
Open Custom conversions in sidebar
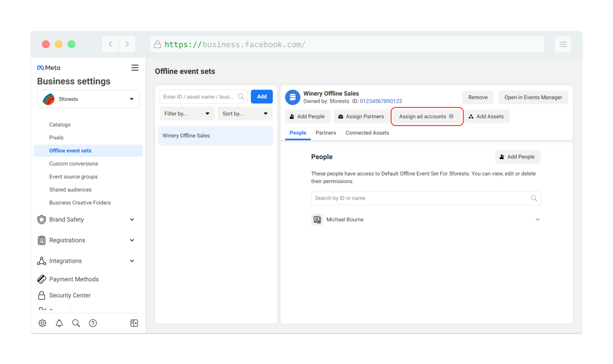[x=74, y=164]
